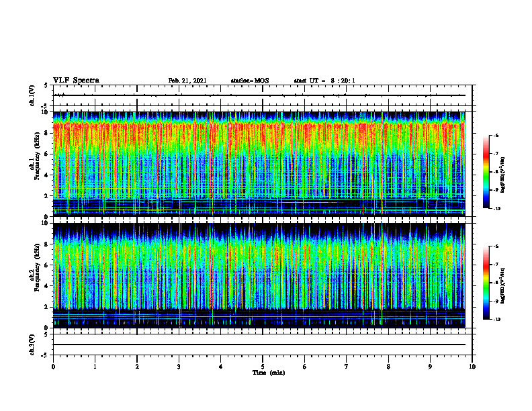The height and width of the screenshot is (411, 532).
Task: Click the ch.2 color bar log(PSD) unit label
Action: [503, 285]
